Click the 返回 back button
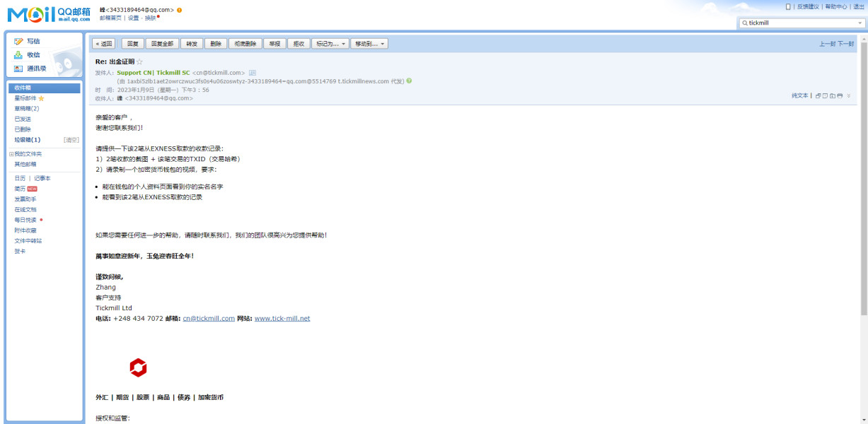Screen dimensions: 868x424 (104, 44)
